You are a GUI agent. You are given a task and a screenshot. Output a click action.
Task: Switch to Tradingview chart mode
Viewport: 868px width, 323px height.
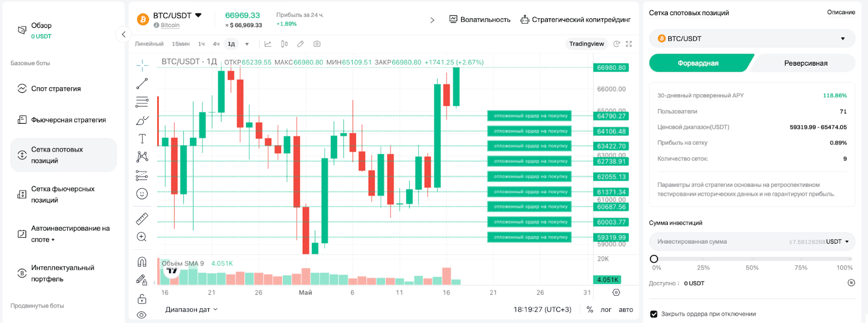[x=586, y=44]
